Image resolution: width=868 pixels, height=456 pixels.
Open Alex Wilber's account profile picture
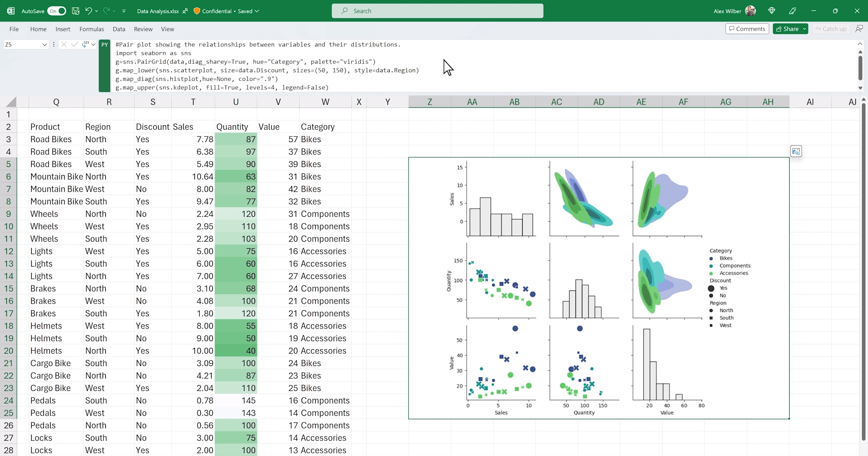coord(750,11)
